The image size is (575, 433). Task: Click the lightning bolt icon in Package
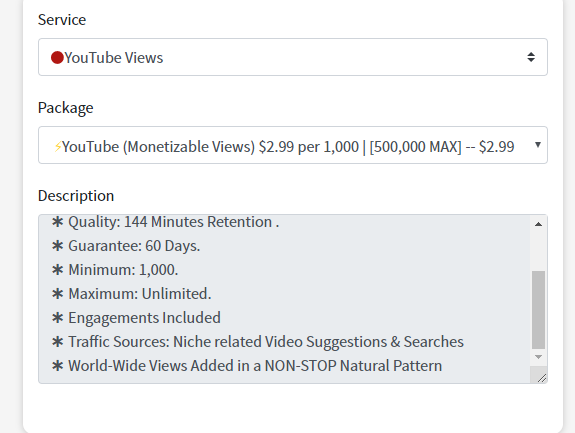[x=58, y=147]
